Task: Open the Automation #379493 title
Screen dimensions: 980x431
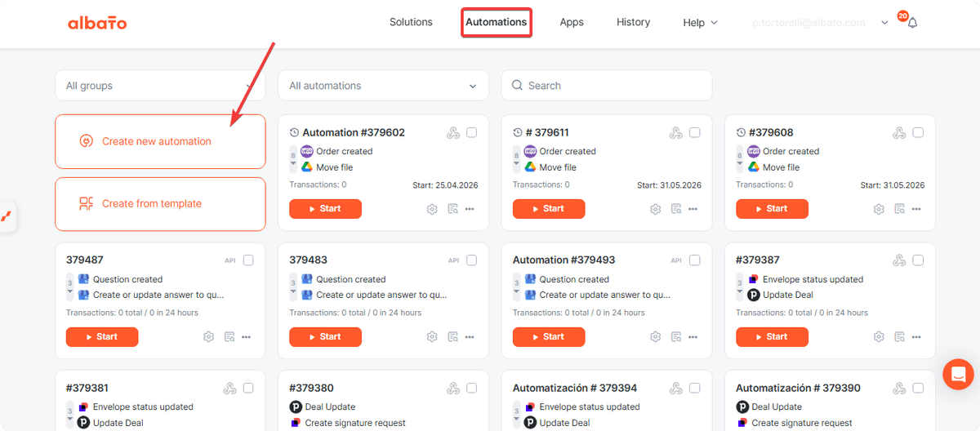Action: pos(563,260)
